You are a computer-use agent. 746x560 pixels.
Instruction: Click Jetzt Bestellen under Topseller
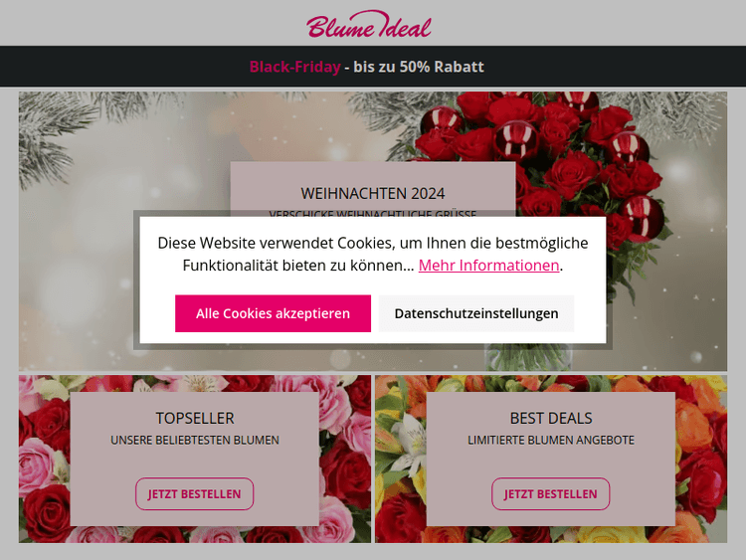click(194, 494)
